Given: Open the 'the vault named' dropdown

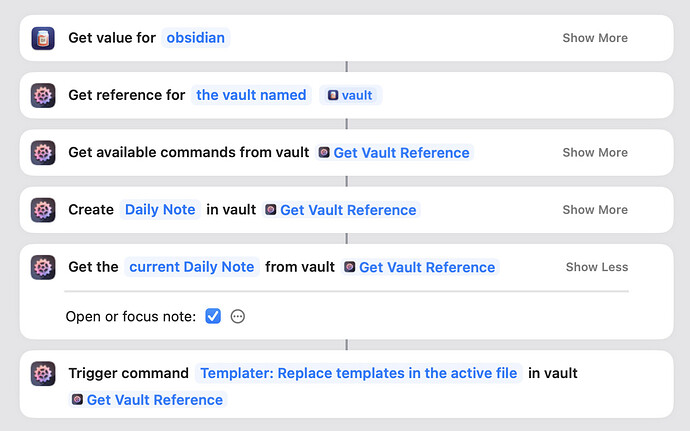Looking at the screenshot, I should [251, 95].
